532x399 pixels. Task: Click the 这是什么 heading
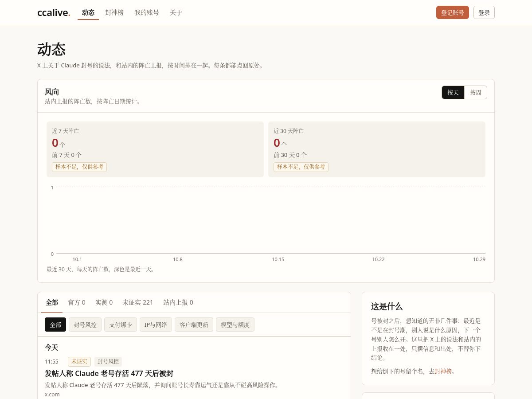tap(387, 306)
